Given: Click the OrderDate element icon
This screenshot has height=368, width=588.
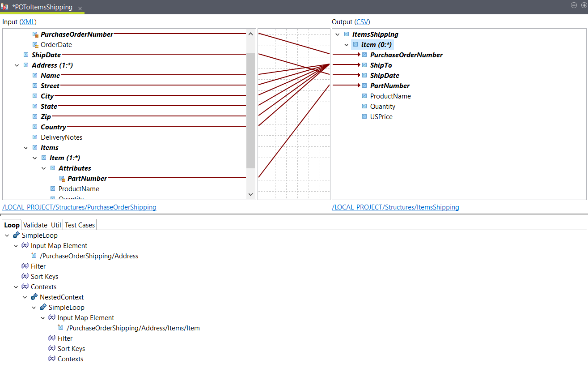Looking at the screenshot, I should click(x=35, y=44).
